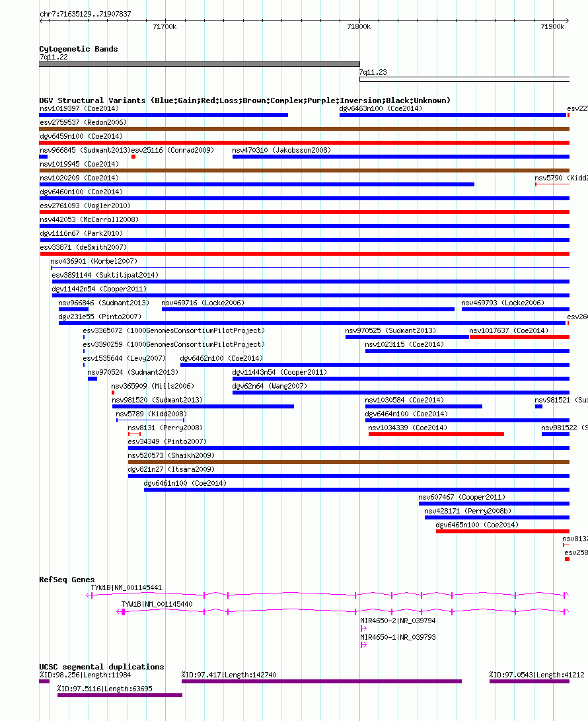
Task: Click dgv11442n54 (Cooper2011) variant
Action: 311,295
